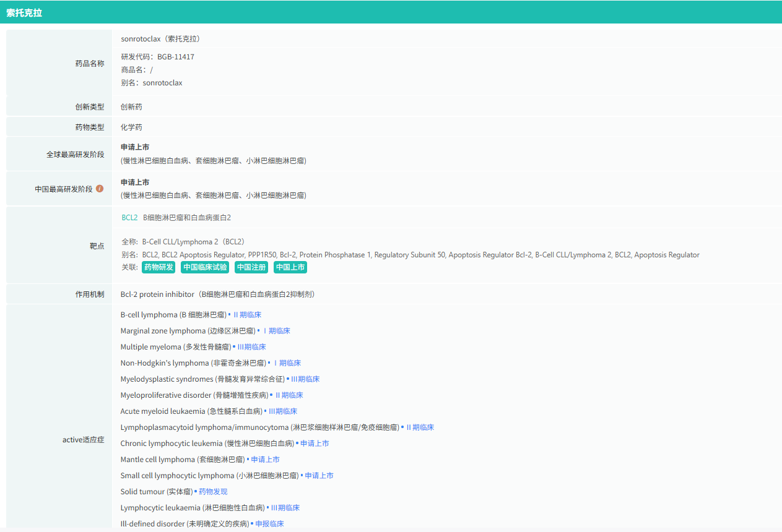
Task: Open the BCL2 target link
Action: pyautogui.click(x=129, y=218)
